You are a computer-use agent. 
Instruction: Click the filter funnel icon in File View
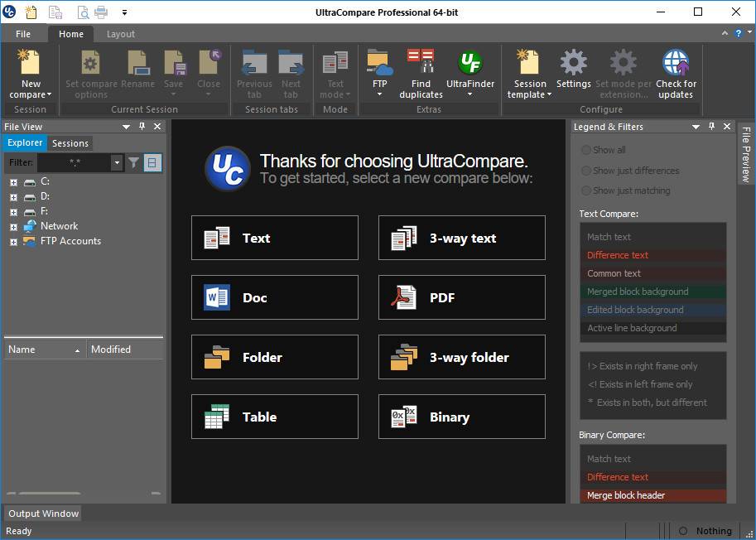coord(133,162)
